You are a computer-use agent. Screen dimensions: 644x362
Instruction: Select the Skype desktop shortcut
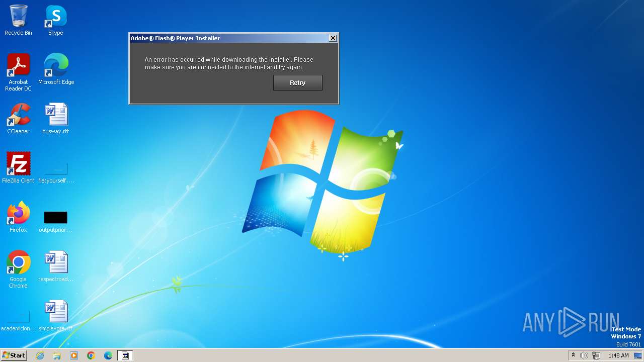pos(56,20)
